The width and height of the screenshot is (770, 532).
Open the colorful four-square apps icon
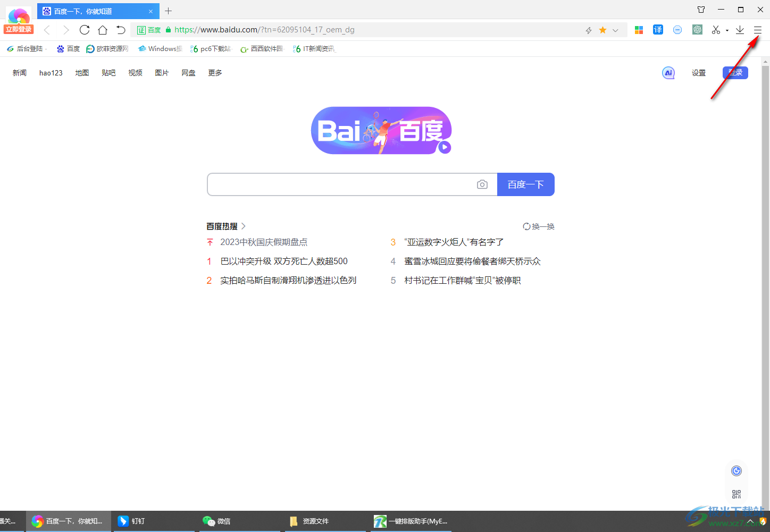pos(639,30)
